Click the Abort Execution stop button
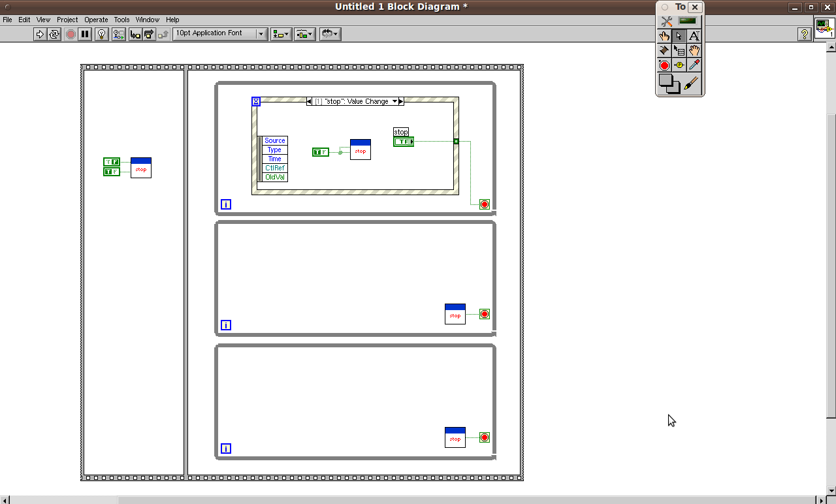 click(x=71, y=34)
